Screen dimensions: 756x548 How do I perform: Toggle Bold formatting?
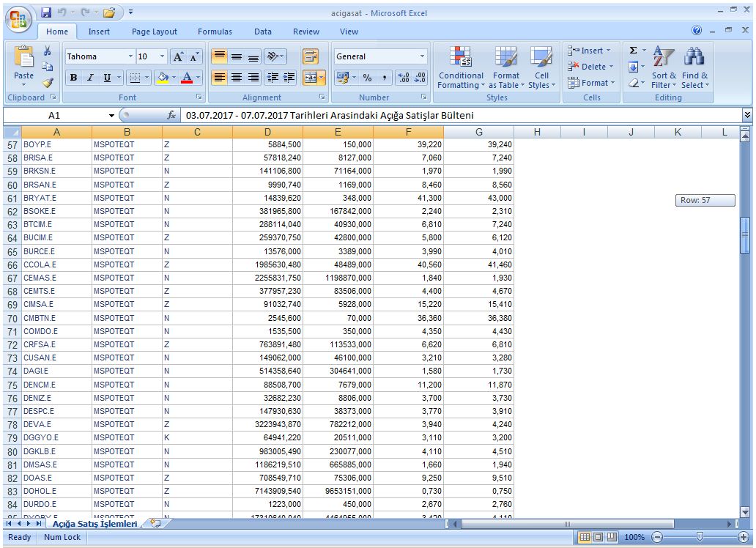[73, 77]
